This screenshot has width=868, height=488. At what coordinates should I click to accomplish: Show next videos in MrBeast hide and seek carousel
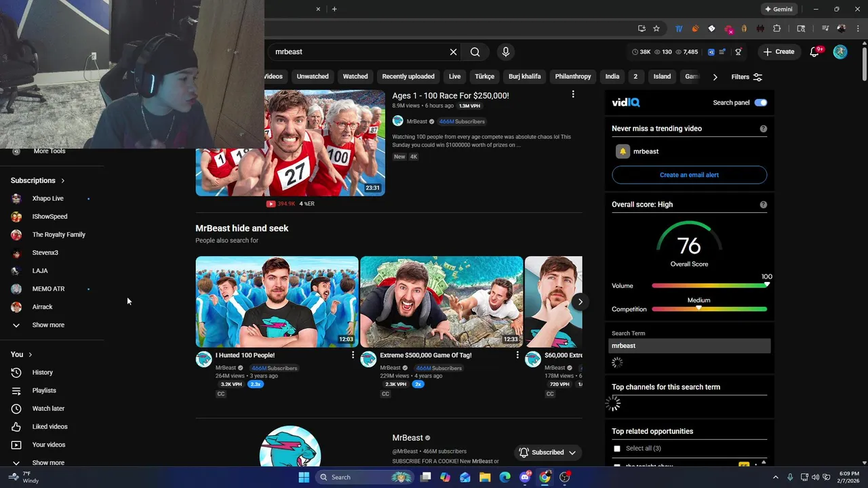click(580, 302)
